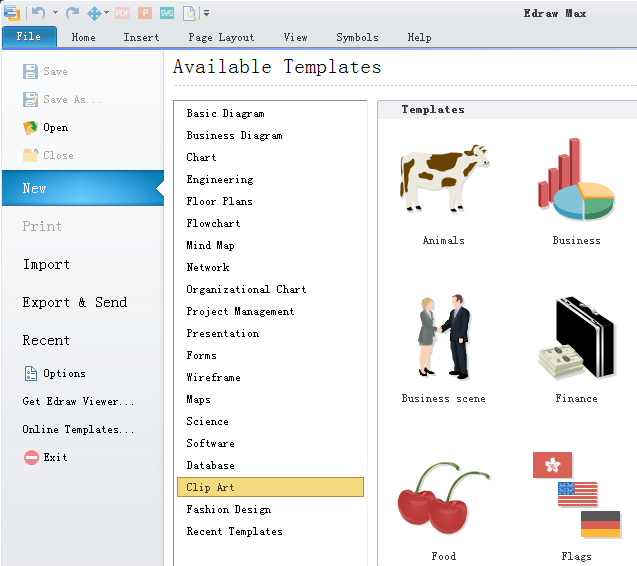Image resolution: width=637 pixels, height=566 pixels.
Task: Choose the Mind Map category
Action: point(210,245)
